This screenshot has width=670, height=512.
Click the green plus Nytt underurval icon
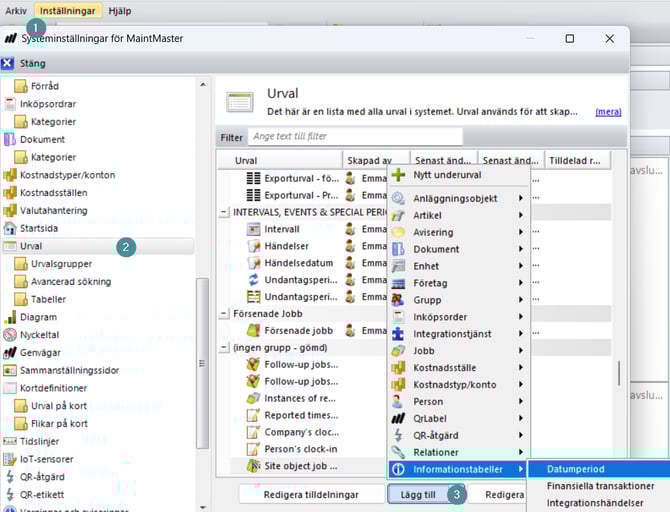point(398,175)
